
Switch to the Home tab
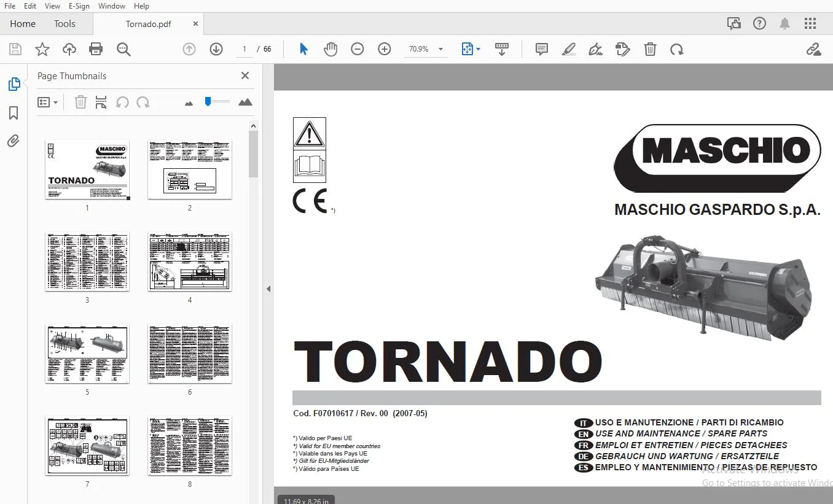pyautogui.click(x=23, y=24)
